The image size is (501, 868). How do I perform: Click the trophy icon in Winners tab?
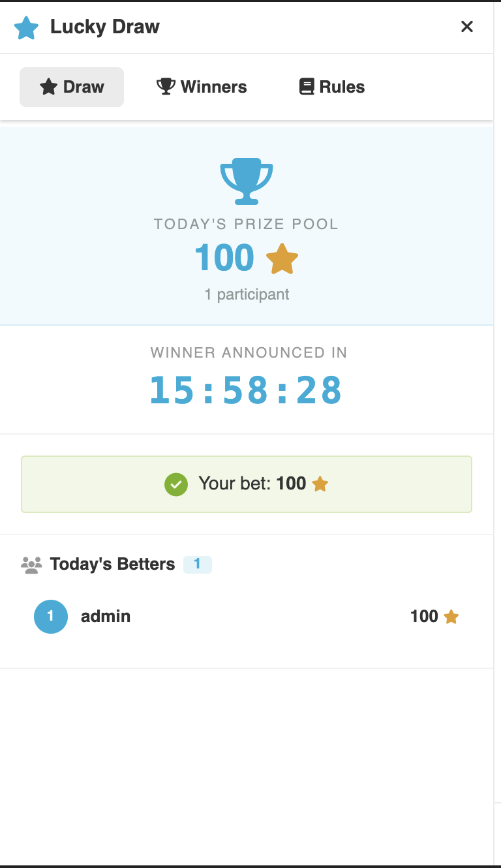(x=166, y=87)
